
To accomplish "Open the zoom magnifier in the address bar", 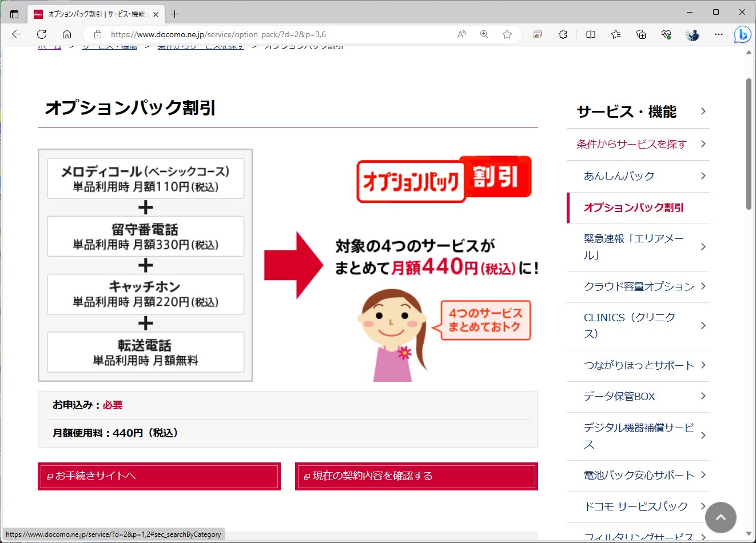I will click(x=484, y=34).
